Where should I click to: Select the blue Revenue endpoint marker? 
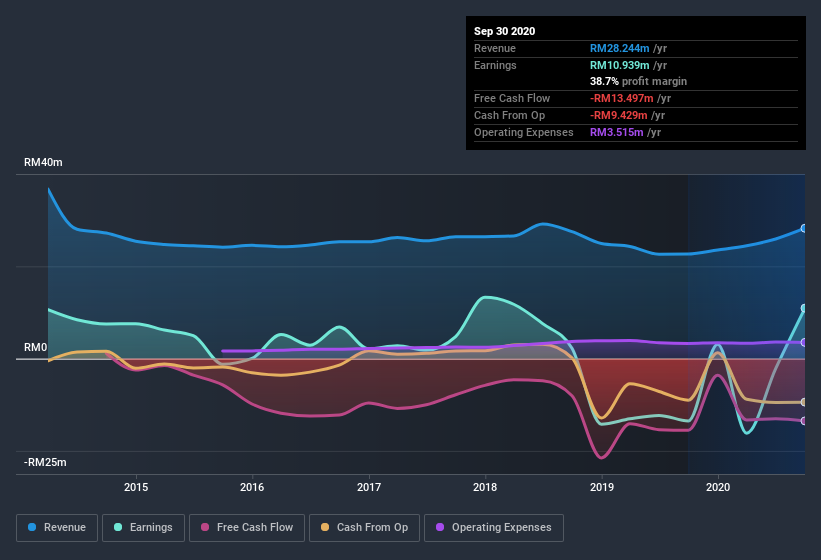(x=804, y=229)
